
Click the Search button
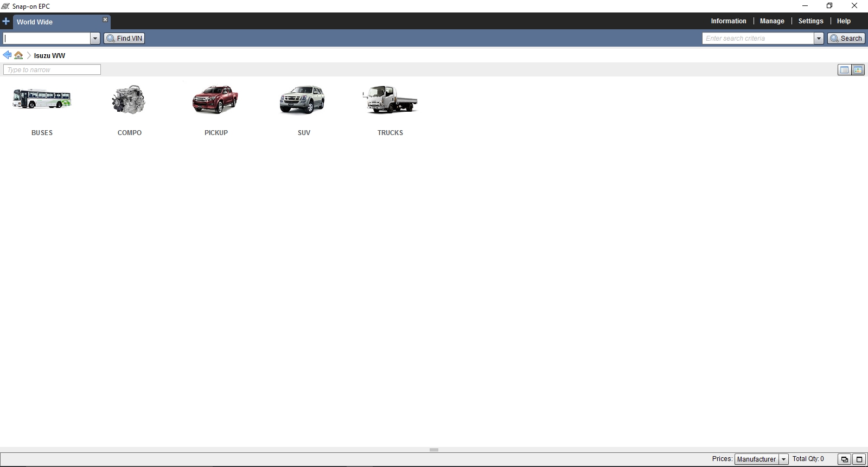pos(846,39)
